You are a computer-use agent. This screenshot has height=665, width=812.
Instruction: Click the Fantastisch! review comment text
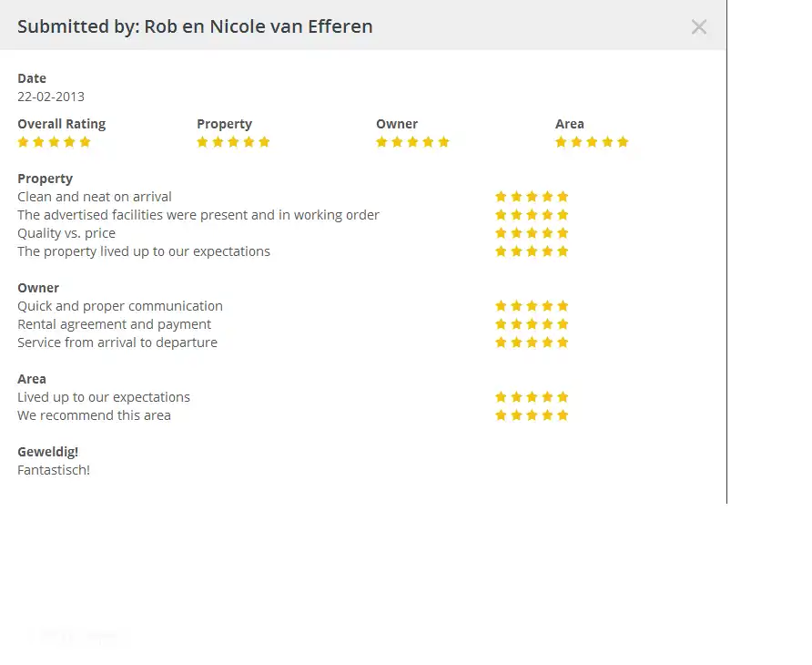(x=54, y=470)
